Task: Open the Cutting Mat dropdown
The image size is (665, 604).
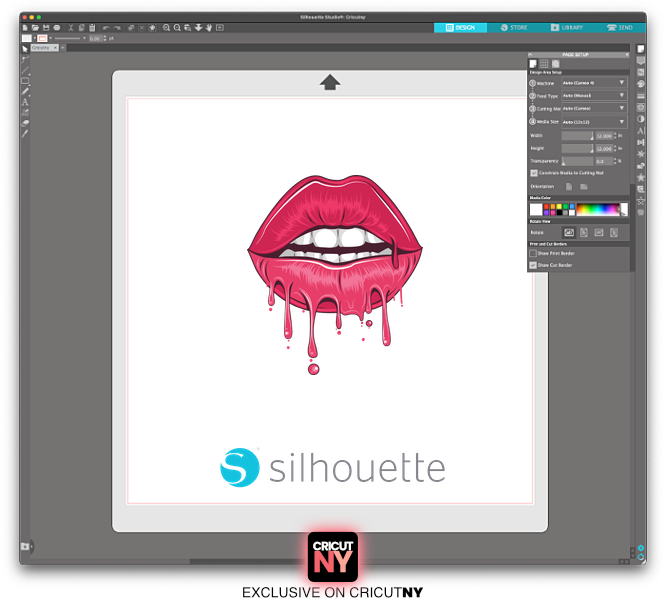Action: pos(594,109)
